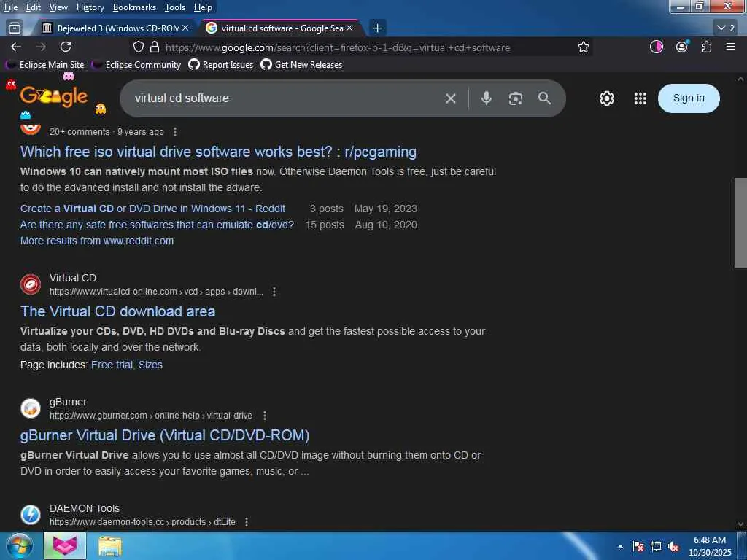Sign in to Google
Viewport: 747px width, 560px height.
(689, 98)
